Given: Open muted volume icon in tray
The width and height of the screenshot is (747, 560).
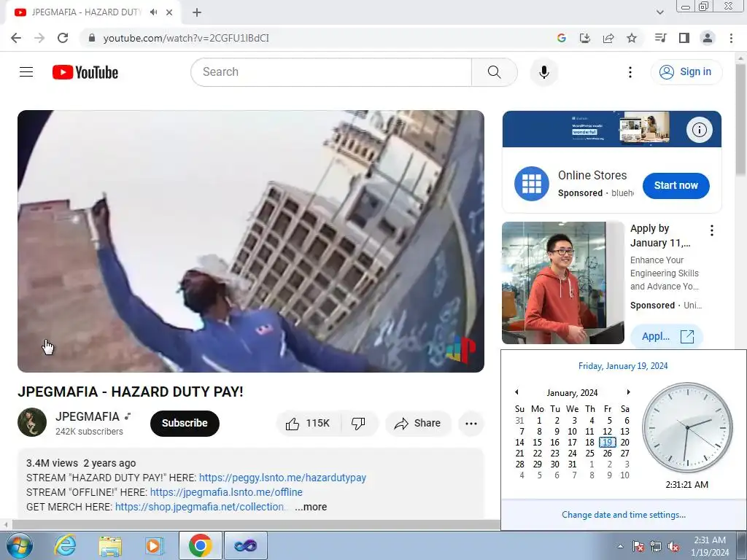Looking at the screenshot, I should 673,546.
